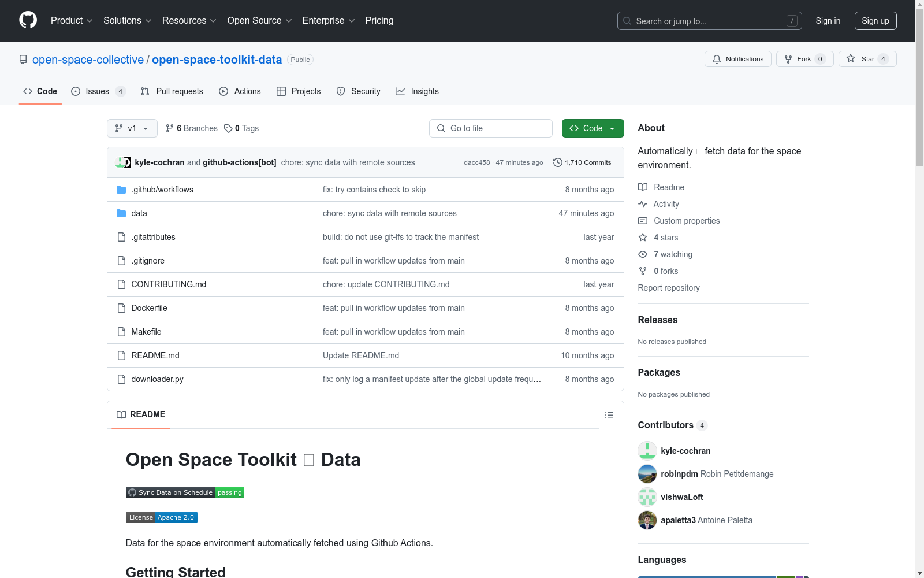Click the Go to file search box

point(491,128)
